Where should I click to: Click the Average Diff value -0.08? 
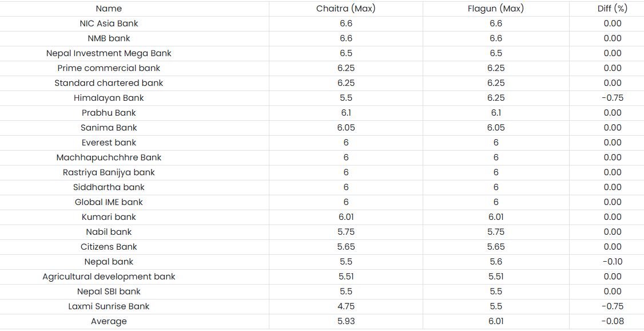(x=612, y=321)
